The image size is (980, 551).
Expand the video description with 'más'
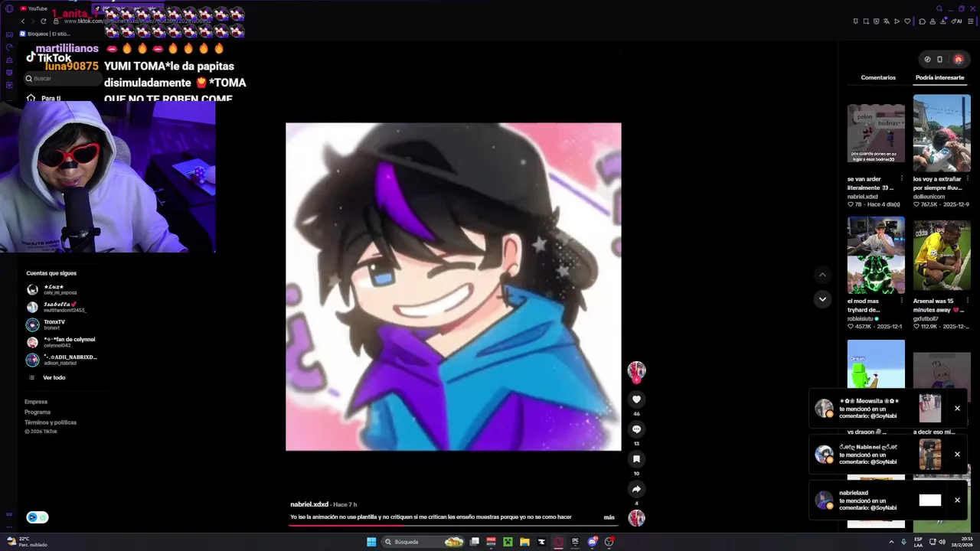609,517
